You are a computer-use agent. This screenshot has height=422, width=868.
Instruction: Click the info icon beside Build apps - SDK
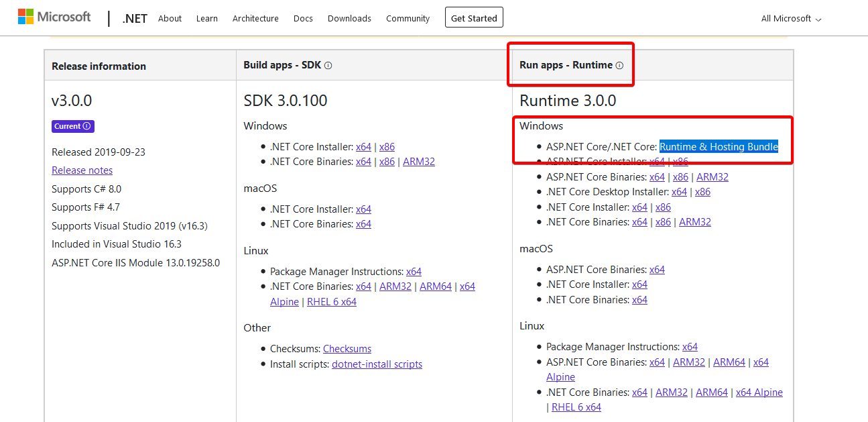328,66
